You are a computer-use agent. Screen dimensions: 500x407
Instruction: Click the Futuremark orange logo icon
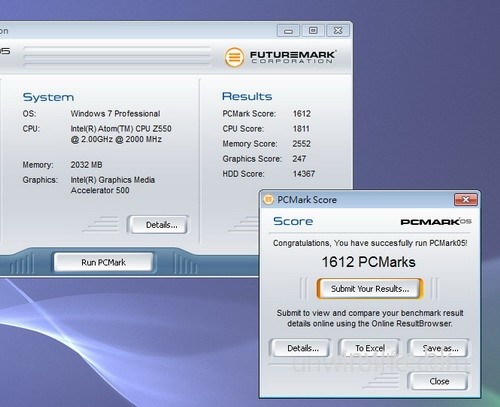pos(234,57)
